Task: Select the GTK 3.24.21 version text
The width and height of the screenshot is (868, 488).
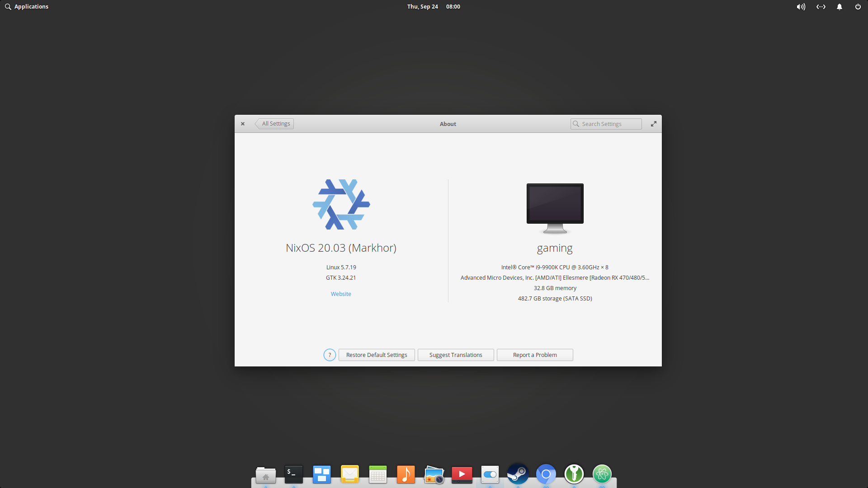Action: (341, 278)
